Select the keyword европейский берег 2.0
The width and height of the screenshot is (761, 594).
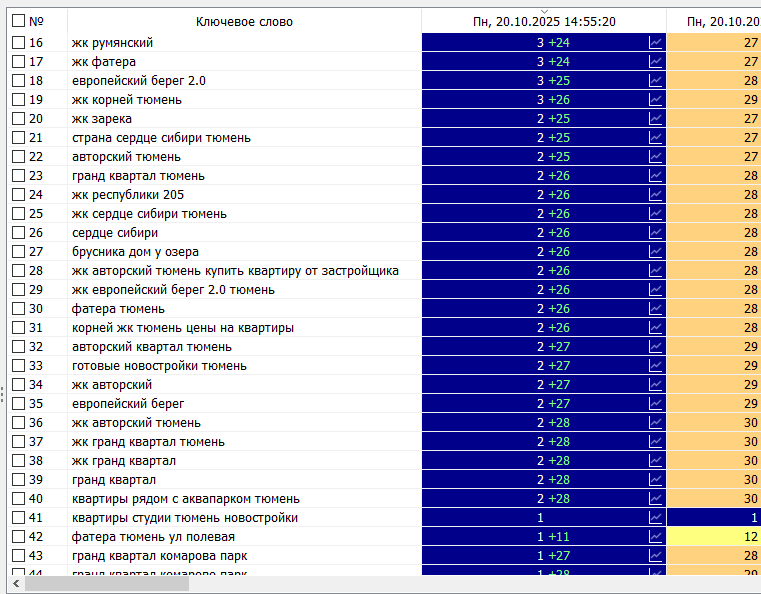tap(138, 80)
